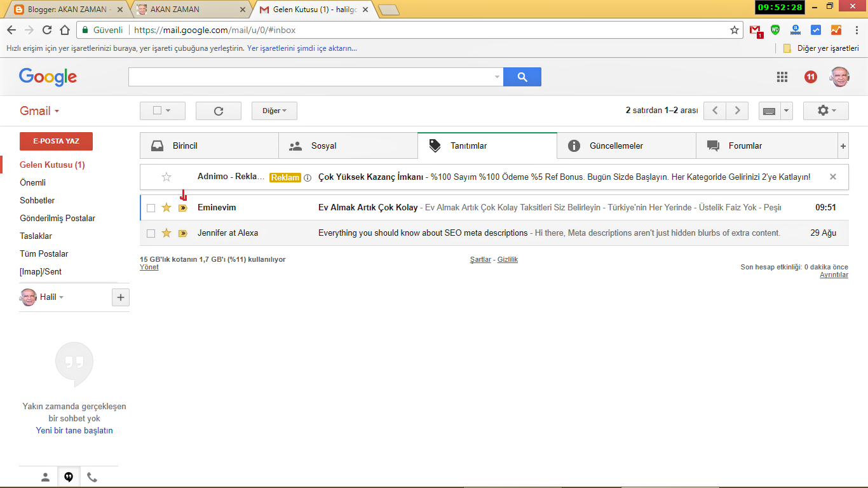Open the [Imap]/Sent label

pyautogui.click(x=41, y=272)
